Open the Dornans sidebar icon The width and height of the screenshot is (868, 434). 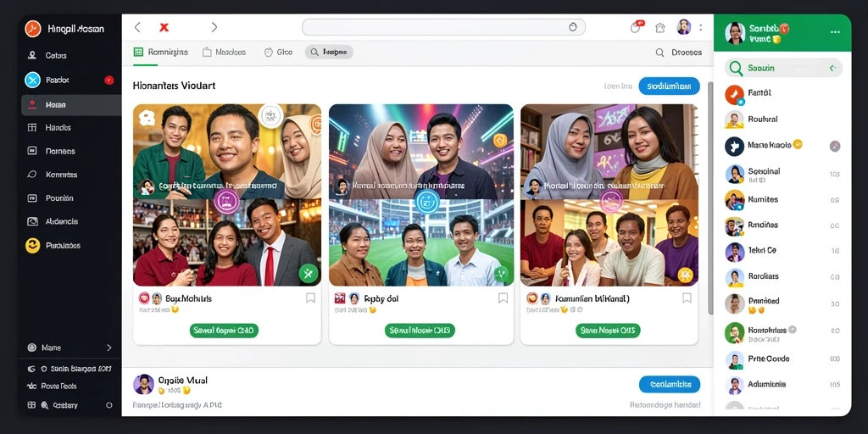coord(32,151)
